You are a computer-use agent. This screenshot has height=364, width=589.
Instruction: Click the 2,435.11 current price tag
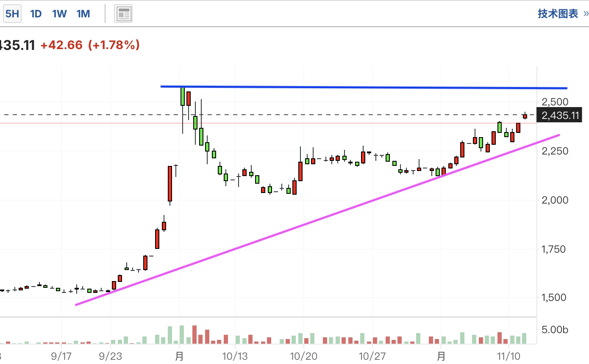pos(560,115)
